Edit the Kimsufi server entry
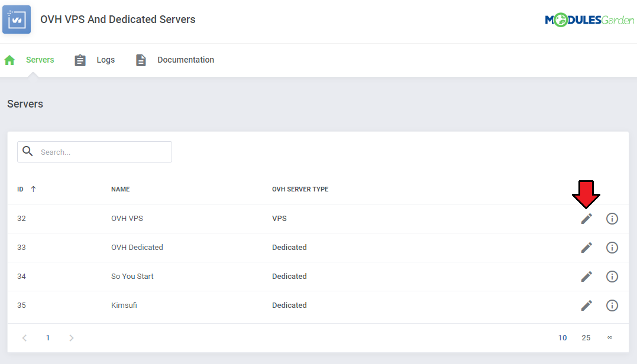The height and width of the screenshot is (364, 637). (x=586, y=305)
